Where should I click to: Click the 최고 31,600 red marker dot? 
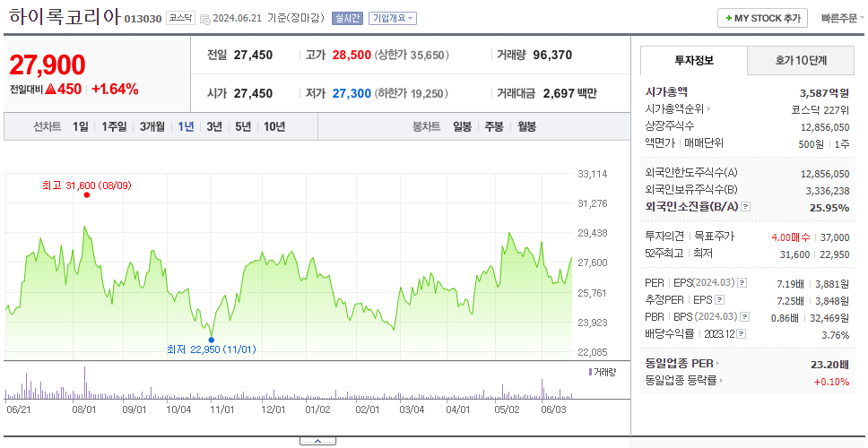point(87,194)
